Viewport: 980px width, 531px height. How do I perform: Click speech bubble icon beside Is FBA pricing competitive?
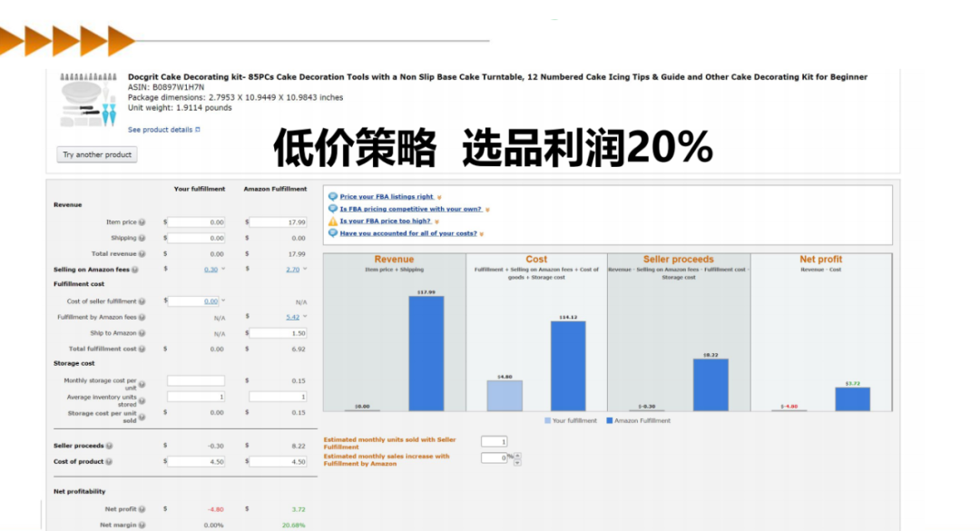tap(332, 208)
